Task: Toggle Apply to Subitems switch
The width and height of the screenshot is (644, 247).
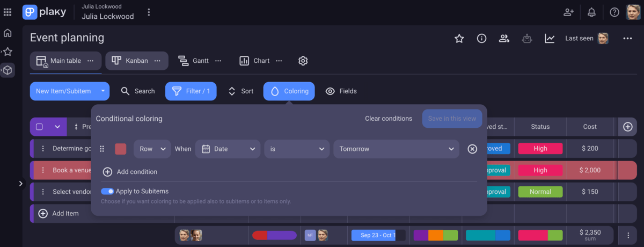Action: pos(107,191)
